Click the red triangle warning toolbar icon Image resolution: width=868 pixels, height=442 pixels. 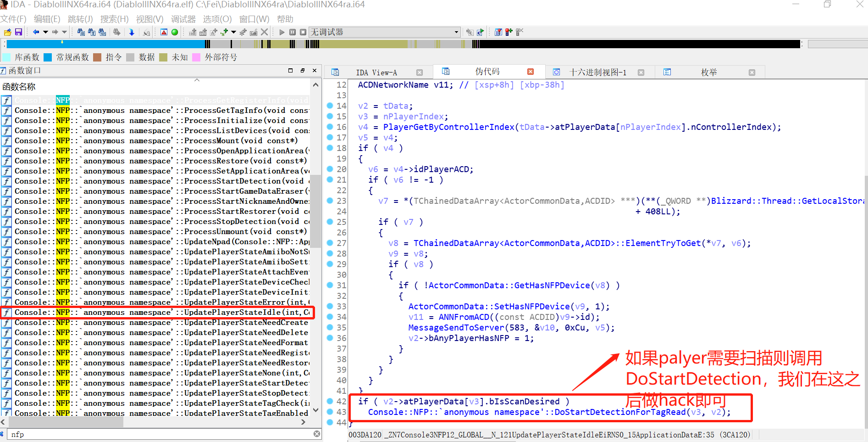(164, 32)
